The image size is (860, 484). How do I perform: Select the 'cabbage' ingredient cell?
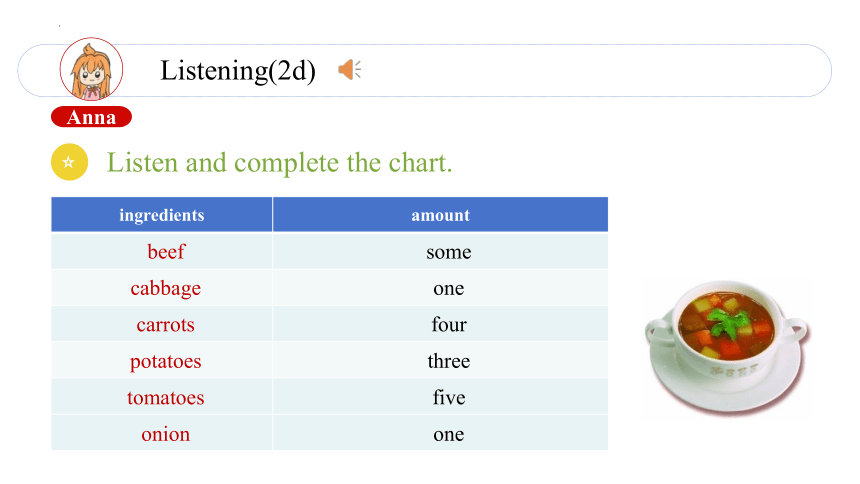162,288
